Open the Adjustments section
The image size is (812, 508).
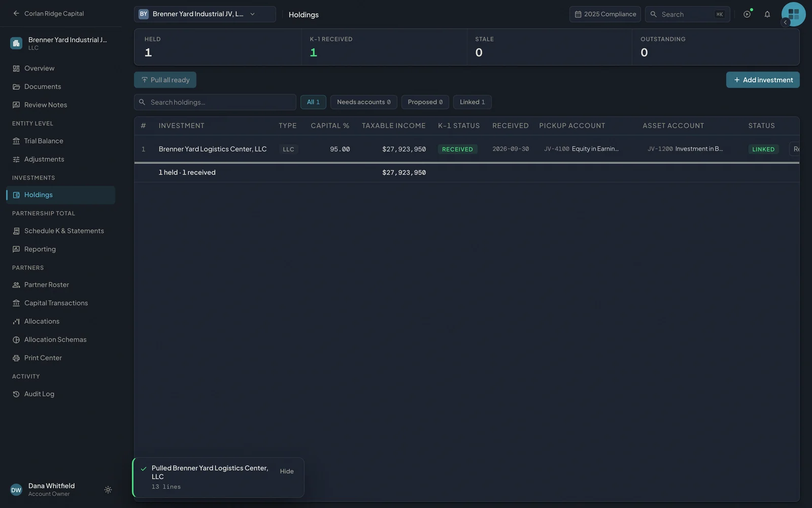[60, 160]
